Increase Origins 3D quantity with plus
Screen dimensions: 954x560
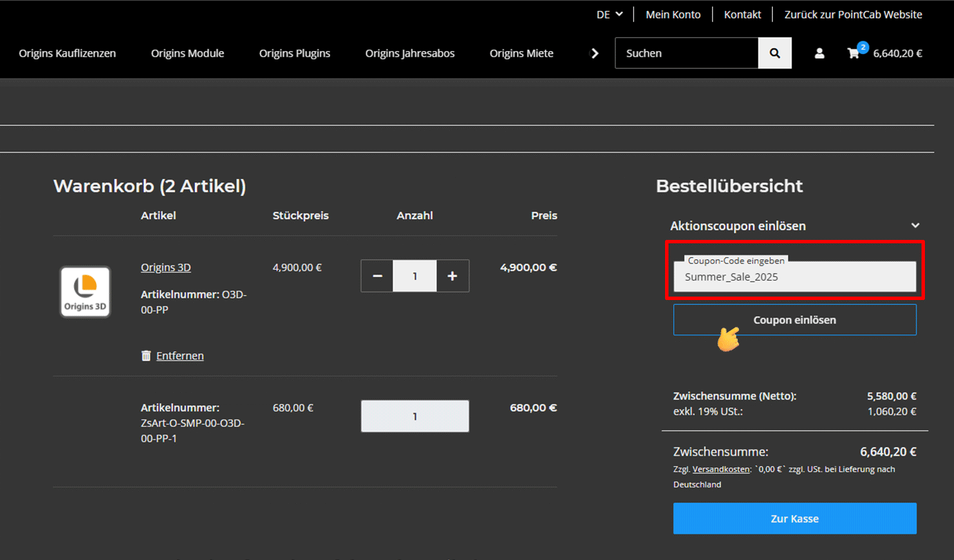[x=452, y=276]
